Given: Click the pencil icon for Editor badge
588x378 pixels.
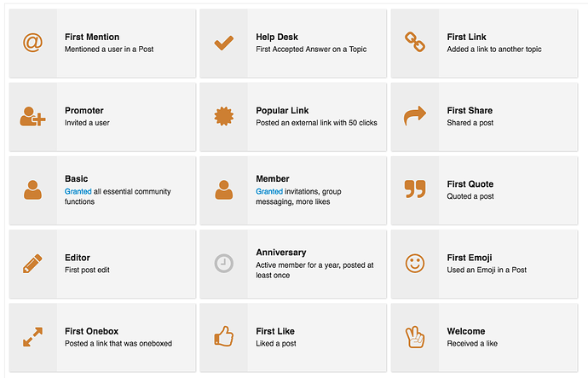Looking at the screenshot, I should coord(32,263).
